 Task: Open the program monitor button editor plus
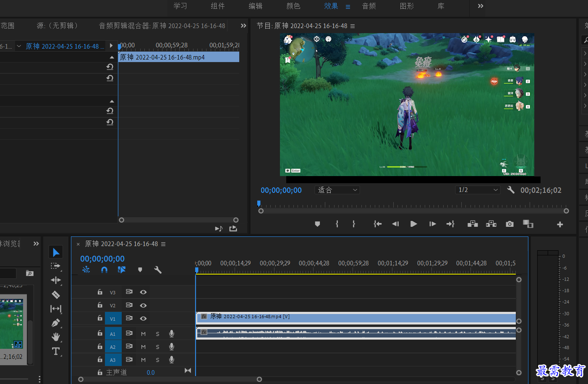(560, 224)
